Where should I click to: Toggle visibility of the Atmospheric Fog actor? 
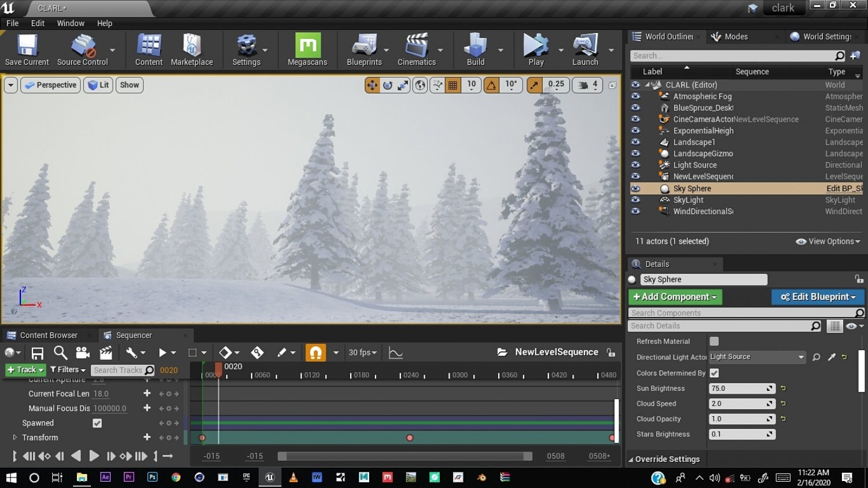tap(635, 96)
